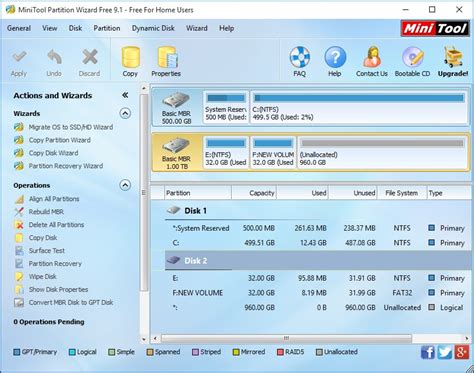
Task: Sort by the Unused column header
Action: click(353, 193)
